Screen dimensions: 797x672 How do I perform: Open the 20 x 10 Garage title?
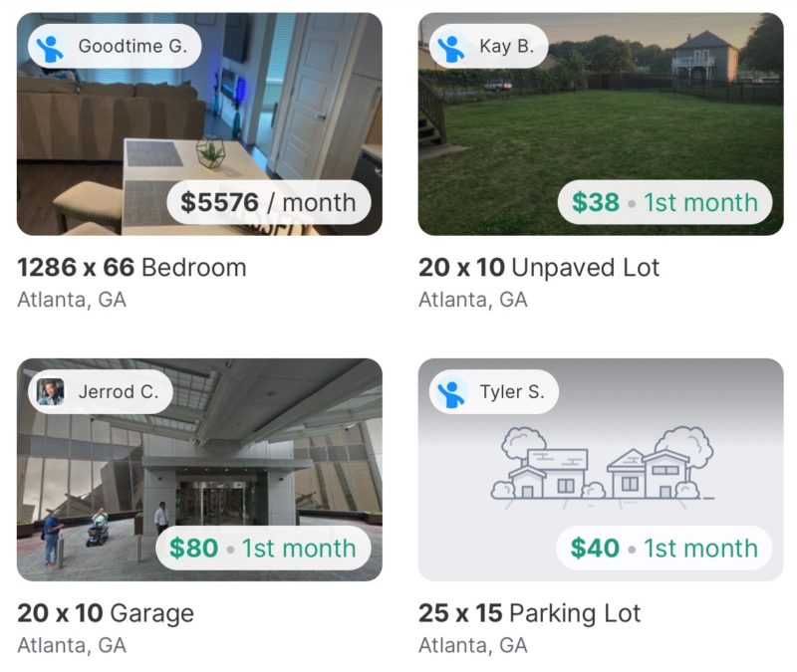[106, 613]
